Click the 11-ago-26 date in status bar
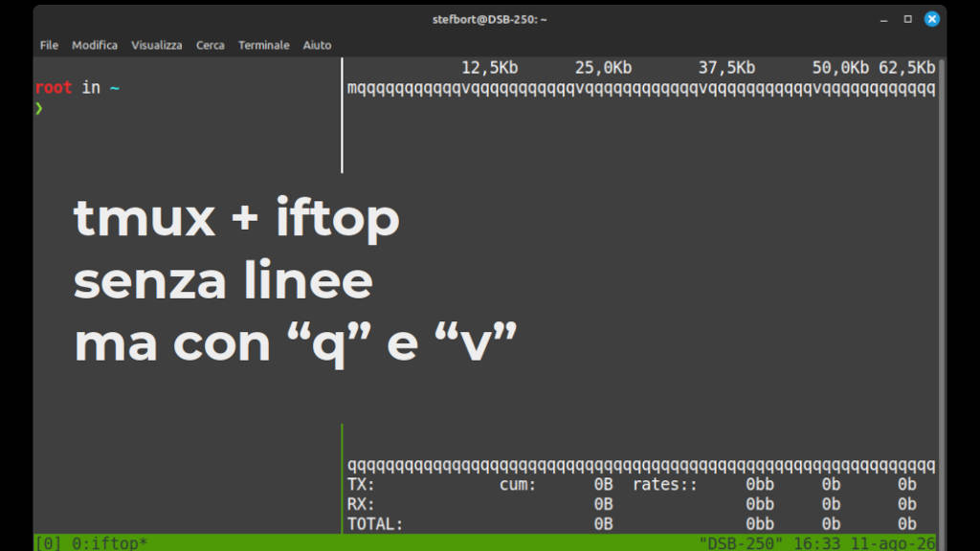The width and height of the screenshot is (980, 551). [893, 543]
